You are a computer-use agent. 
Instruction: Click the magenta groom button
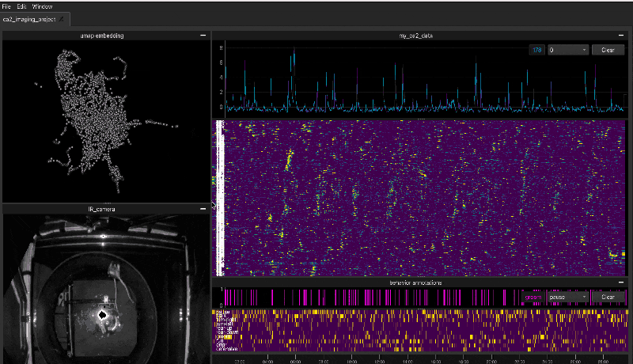[x=533, y=297]
